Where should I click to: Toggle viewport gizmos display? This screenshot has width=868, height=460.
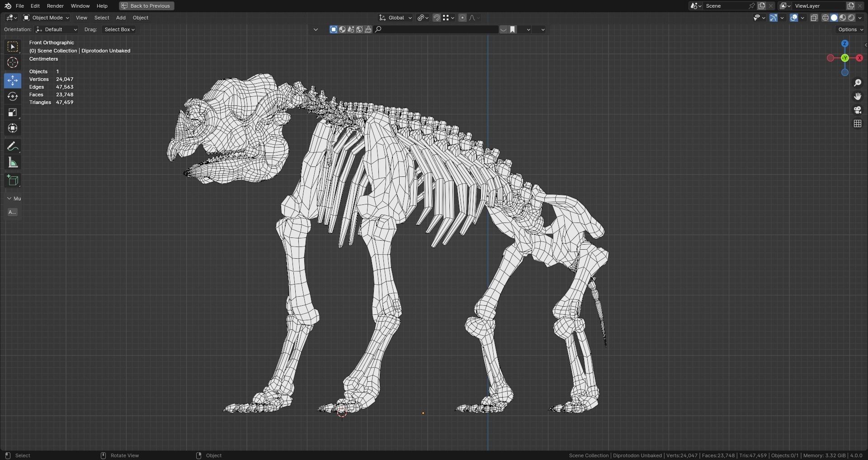point(774,18)
